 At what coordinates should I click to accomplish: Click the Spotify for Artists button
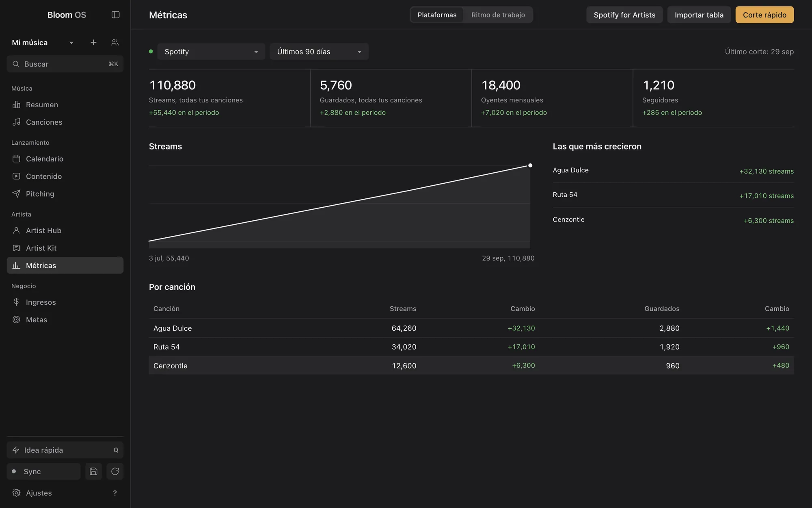click(624, 15)
